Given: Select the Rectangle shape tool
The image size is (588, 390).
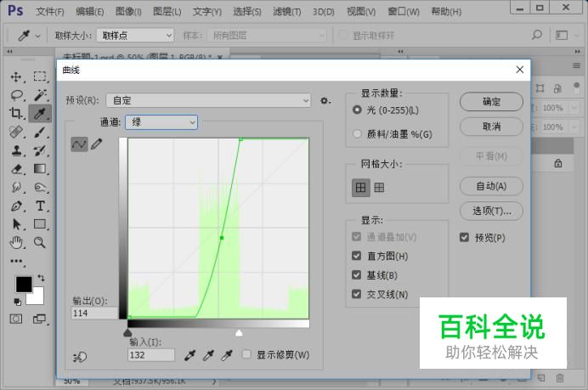Looking at the screenshot, I should pyautogui.click(x=40, y=224).
